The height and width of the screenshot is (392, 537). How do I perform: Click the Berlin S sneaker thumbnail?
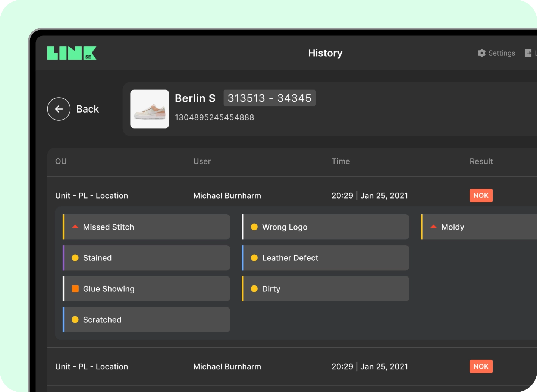click(150, 109)
